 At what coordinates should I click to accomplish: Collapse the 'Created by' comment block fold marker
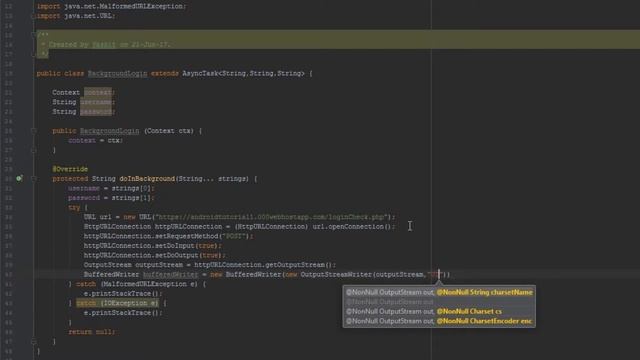coord(34,35)
